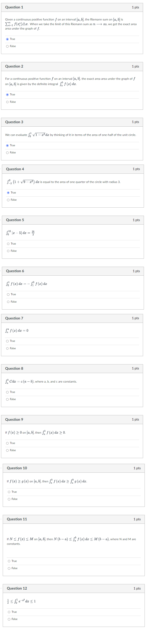
Task: Select True for Question 12
Action: (8, 612)
